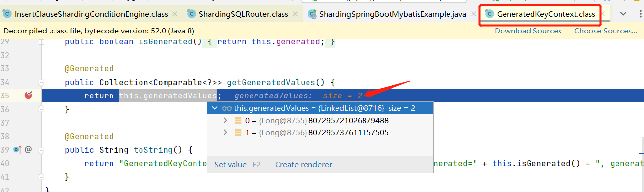The image size is (644, 192).
Task: Close the ShardingSQLRouter.class tab
Action: pyautogui.click(x=295, y=14)
